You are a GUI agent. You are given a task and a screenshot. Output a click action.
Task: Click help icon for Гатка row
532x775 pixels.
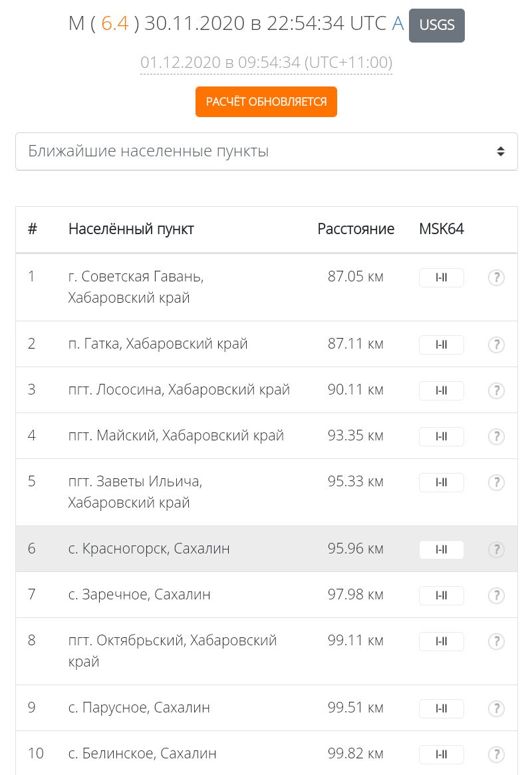[496, 345]
